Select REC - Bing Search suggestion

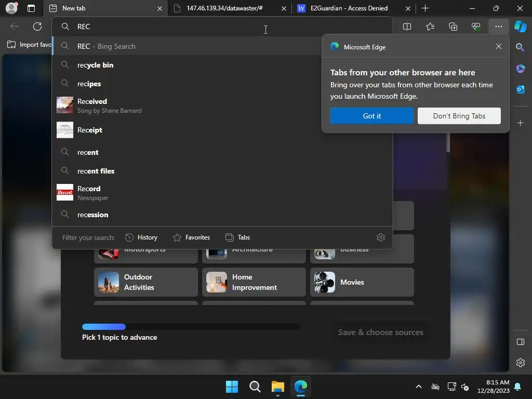click(x=187, y=46)
